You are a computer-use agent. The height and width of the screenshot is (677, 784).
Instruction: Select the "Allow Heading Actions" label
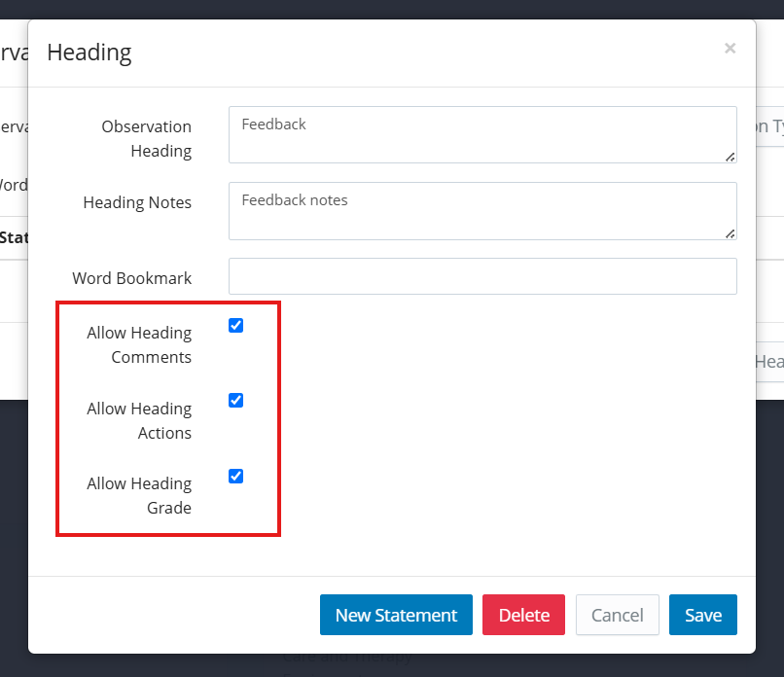[x=139, y=420]
